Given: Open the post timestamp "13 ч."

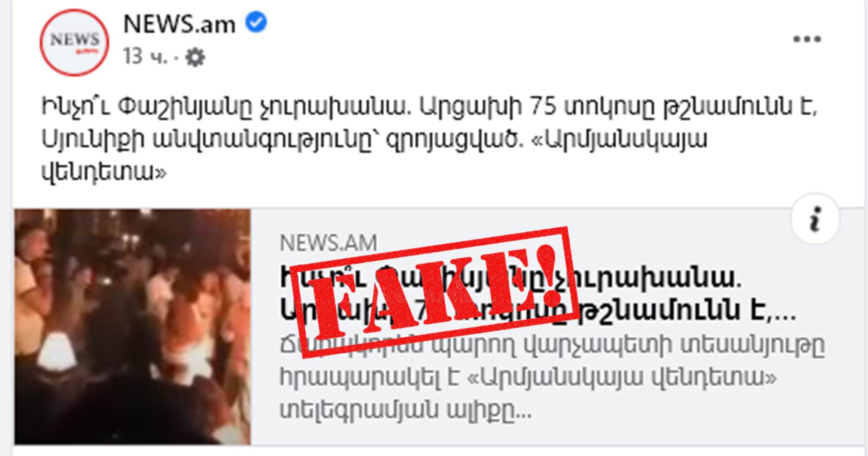Looking at the screenshot, I should pyautogui.click(x=145, y=57).
